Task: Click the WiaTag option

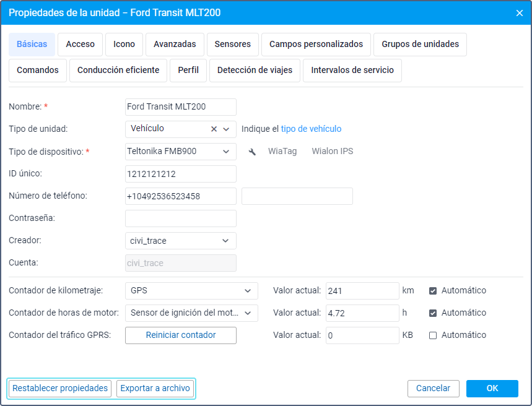Action: 282,152
